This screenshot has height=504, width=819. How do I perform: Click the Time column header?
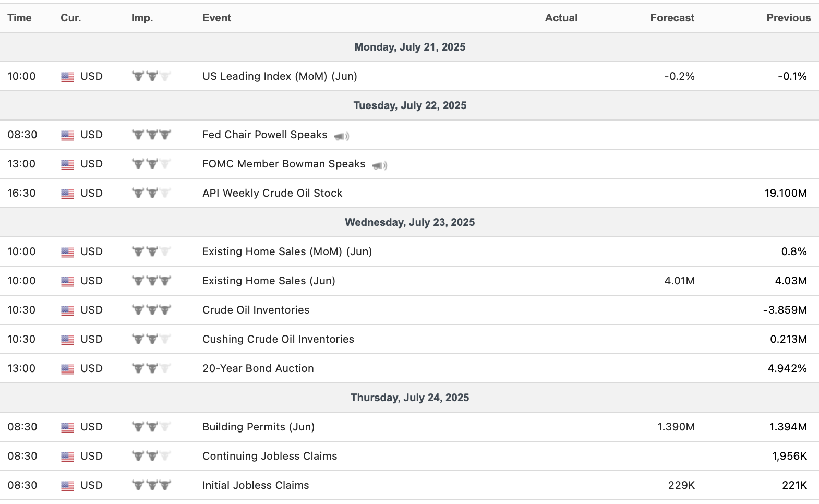[x=19, y=18]
